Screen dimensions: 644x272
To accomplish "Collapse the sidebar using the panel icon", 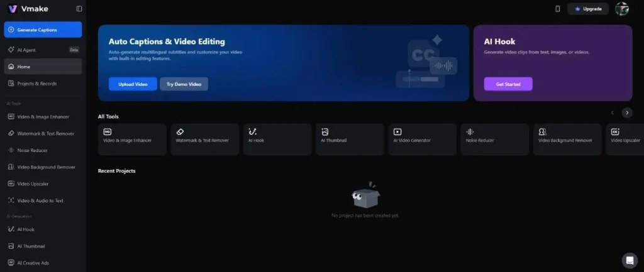I will click(79, 9).
